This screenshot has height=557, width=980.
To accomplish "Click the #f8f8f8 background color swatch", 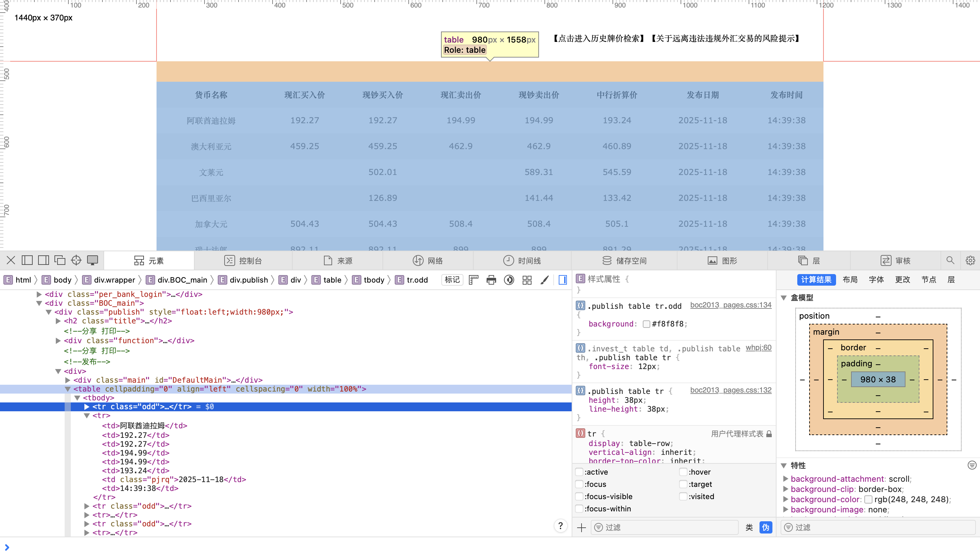I will coord(646,324).
